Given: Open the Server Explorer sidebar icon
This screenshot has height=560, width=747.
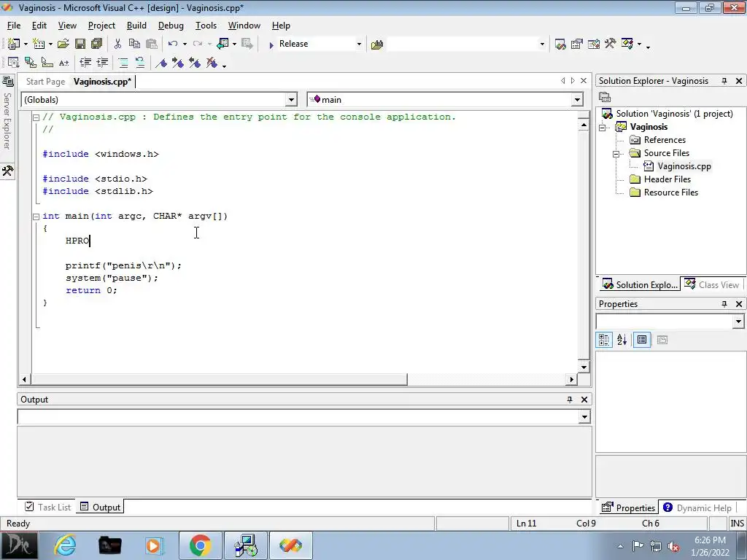Looking at the screenshot, I should 7,82.
